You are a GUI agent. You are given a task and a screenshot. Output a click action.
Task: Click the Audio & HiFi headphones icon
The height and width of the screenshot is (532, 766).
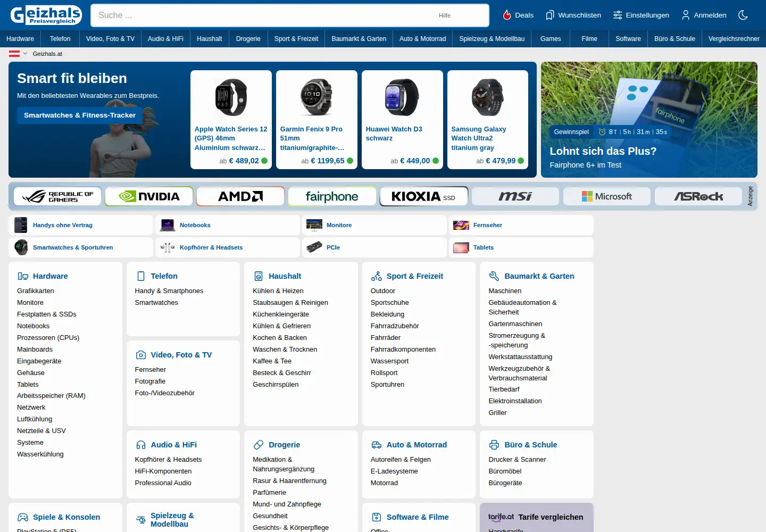(141, 445)
